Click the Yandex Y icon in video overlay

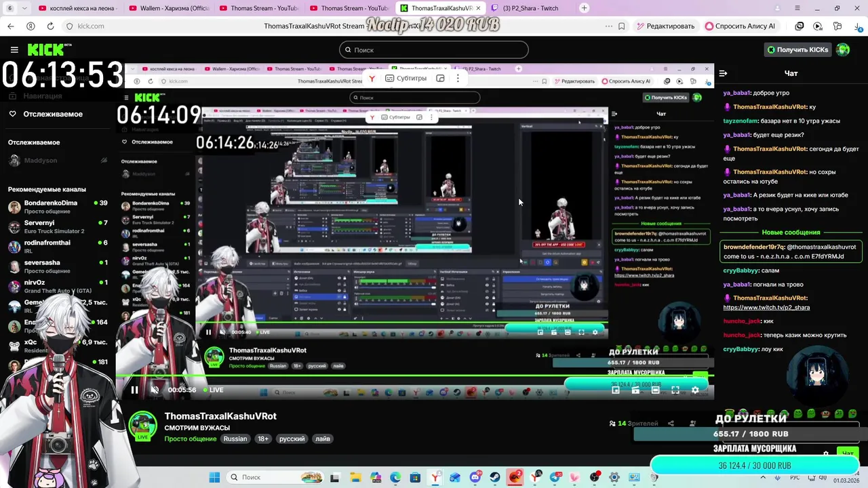(372, 79)
